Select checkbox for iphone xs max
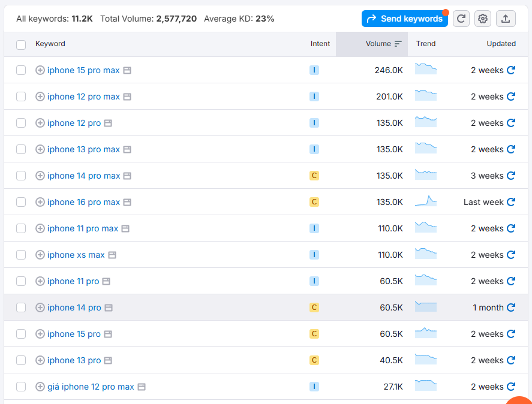 click(21, 255)
